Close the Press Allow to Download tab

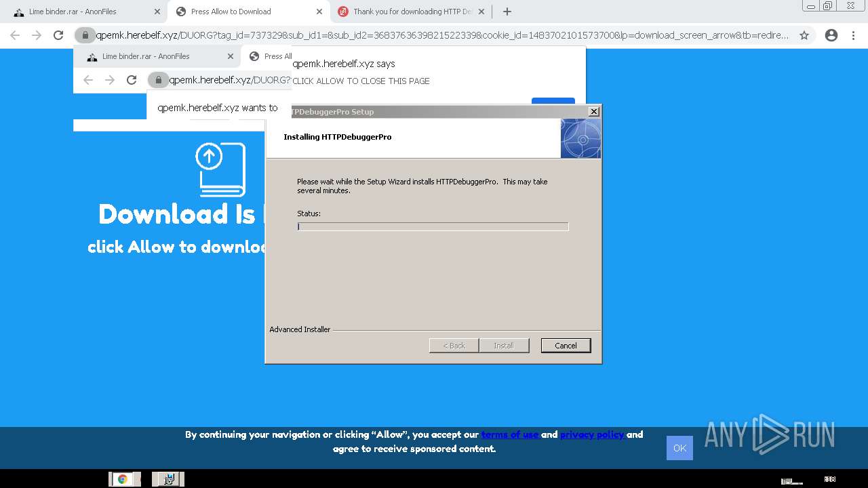point(319,12)
